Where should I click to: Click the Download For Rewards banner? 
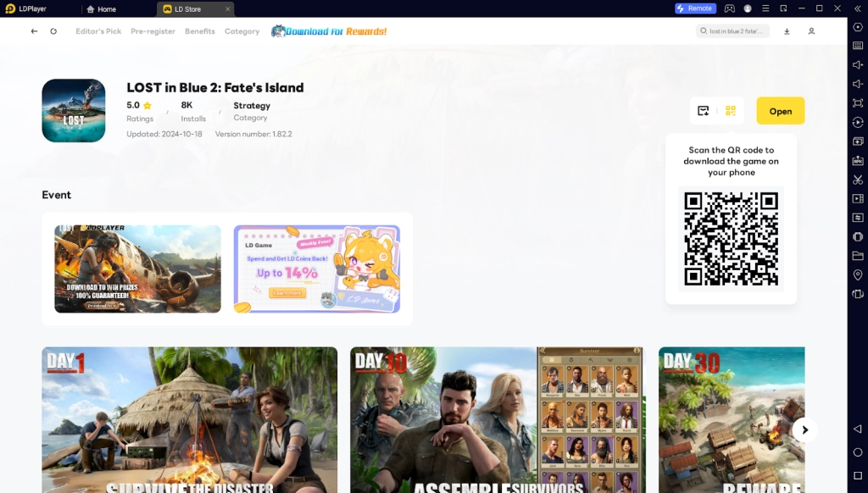[329, 31]
